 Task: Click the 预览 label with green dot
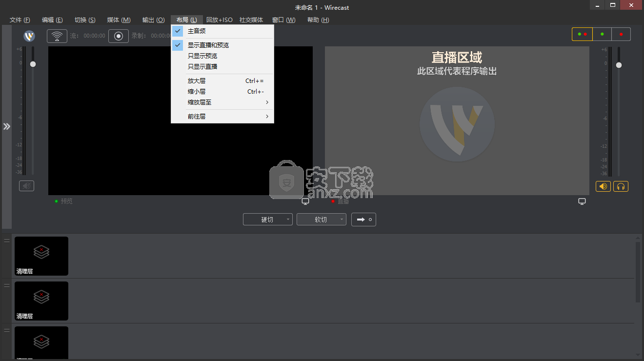click(x=64, y=201)
